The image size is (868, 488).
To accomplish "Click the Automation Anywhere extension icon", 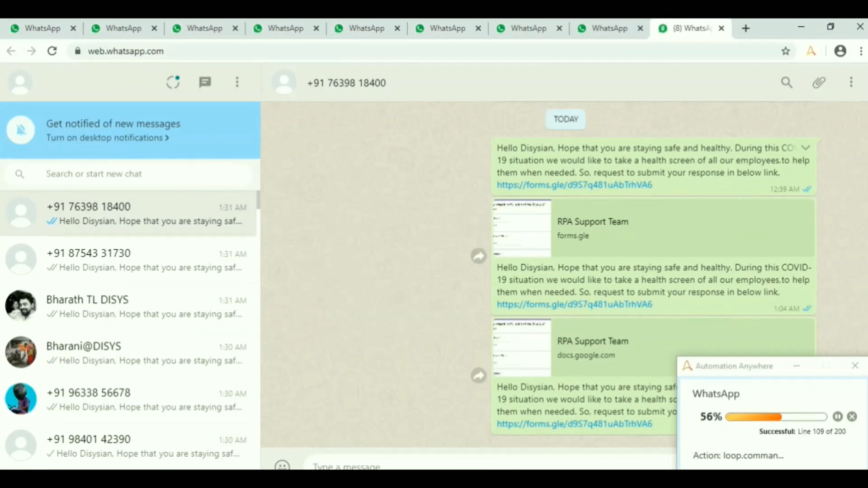I will (x=811, y=51).
